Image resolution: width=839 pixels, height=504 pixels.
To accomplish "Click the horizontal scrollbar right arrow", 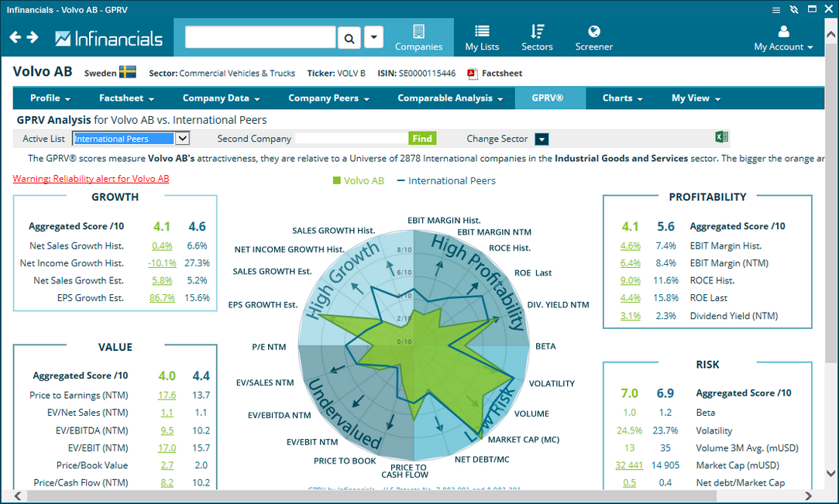I will click(807, 496).
